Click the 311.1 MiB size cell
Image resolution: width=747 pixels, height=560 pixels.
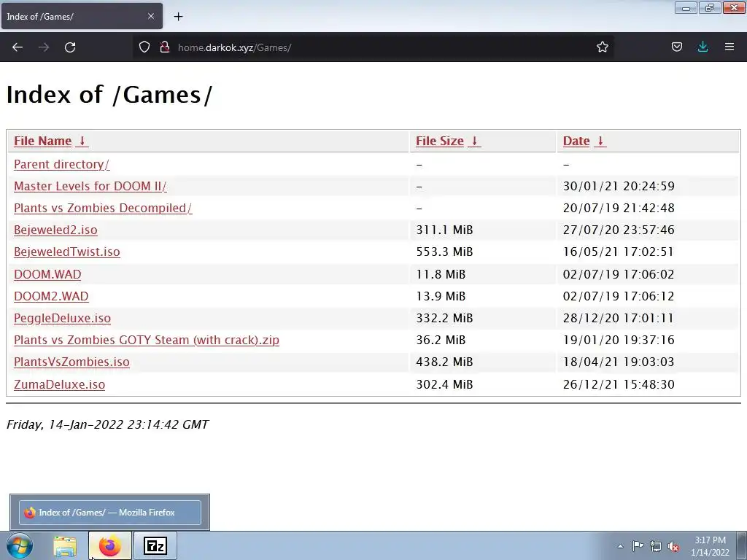tap(444, 230)
